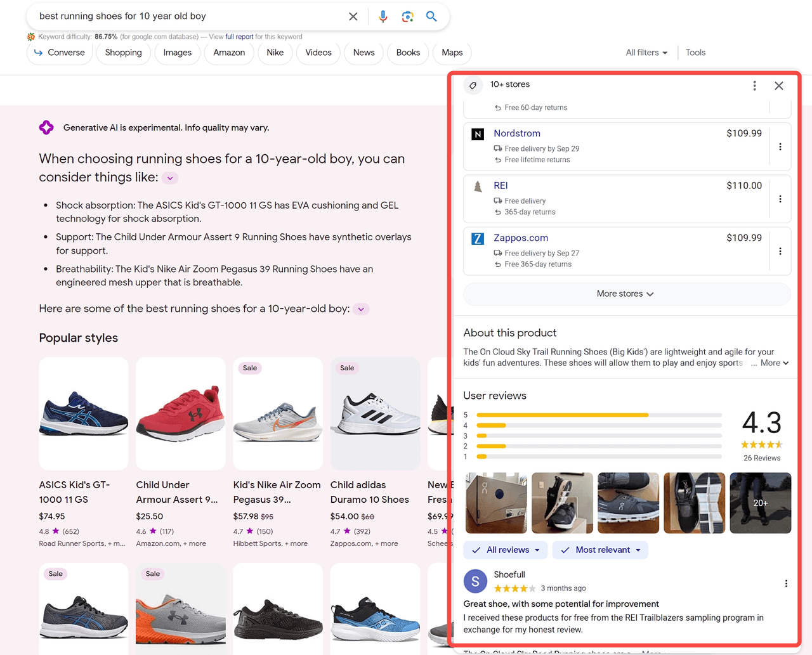Click the Zappos.com $109.99 price
The height and width of the screenshot is (655, 812).
point(744,238)
